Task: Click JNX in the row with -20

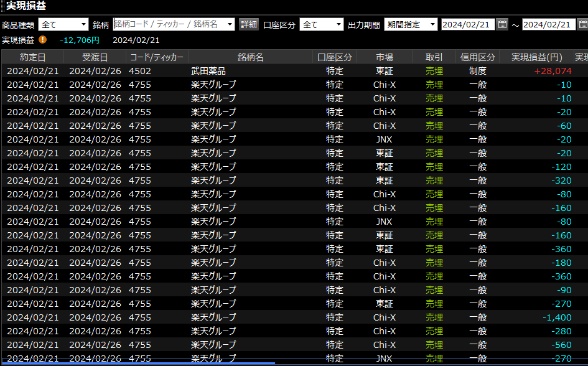Action: point(385,139)
